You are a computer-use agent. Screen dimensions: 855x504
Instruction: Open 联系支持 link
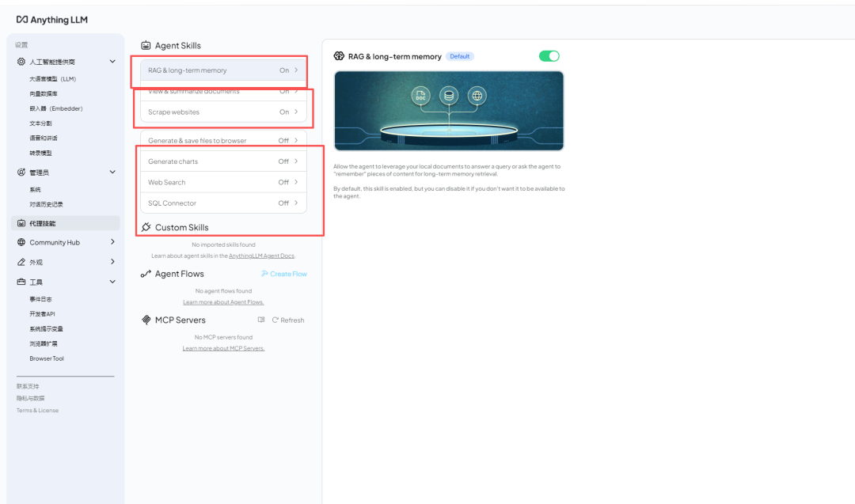[x=27, y=386]
